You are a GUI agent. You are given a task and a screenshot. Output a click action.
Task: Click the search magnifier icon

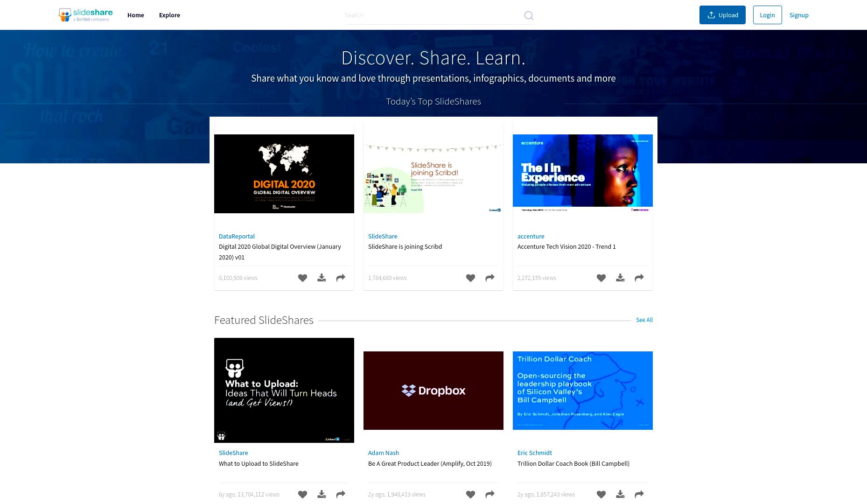[529, 15]
